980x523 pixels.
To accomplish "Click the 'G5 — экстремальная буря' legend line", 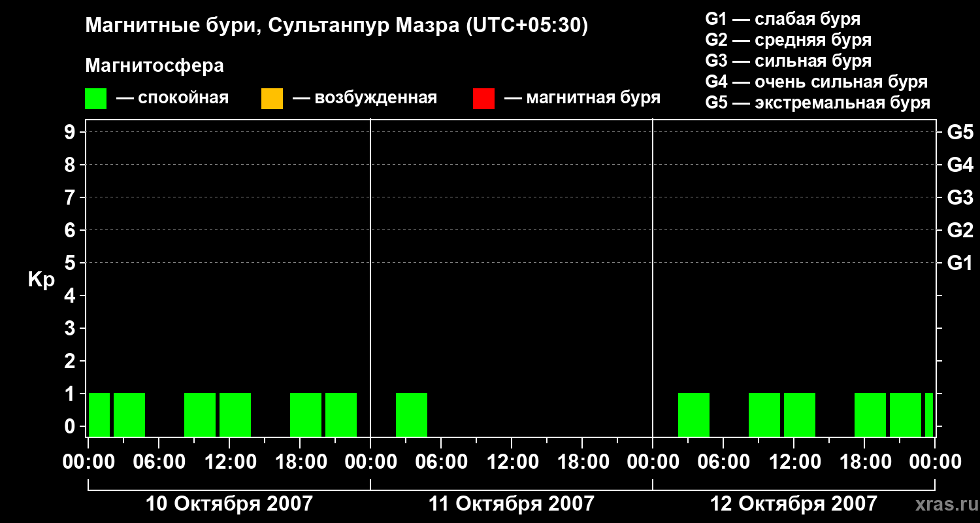I will (818, 103).
